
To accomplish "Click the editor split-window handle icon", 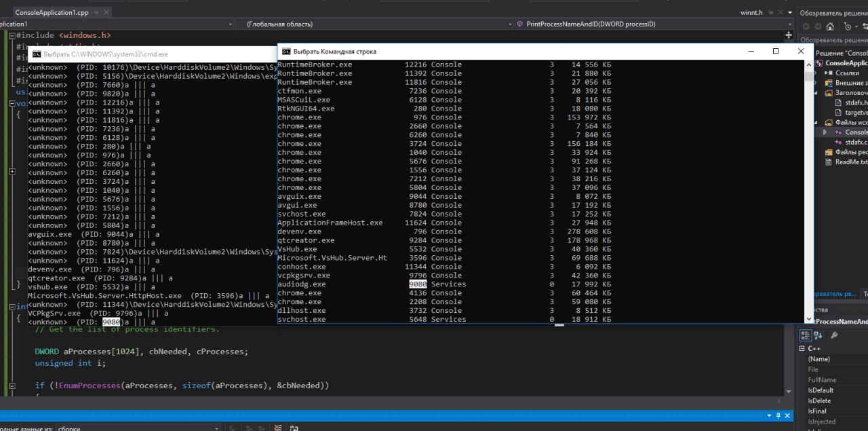I will [789, 35].
